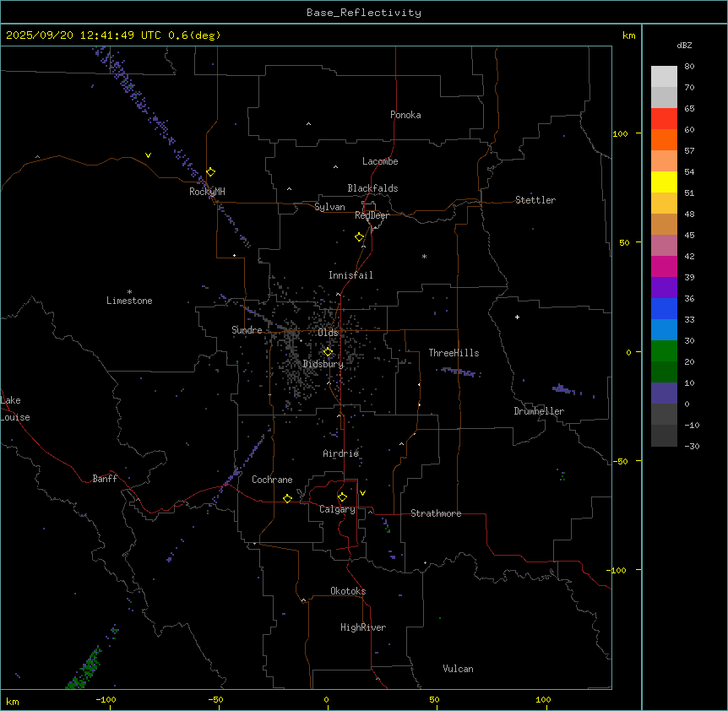Click the yellow diamond marker below Cochrane
The image size is (728, 711).
click(x=287, y=498)
